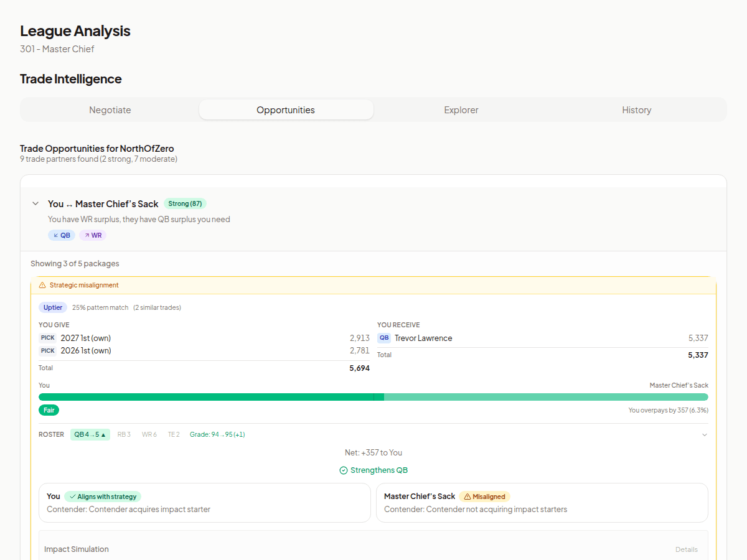The image size is (747, 560).
Task: Open the Explorer tab
Action: [x=461, y=110]
